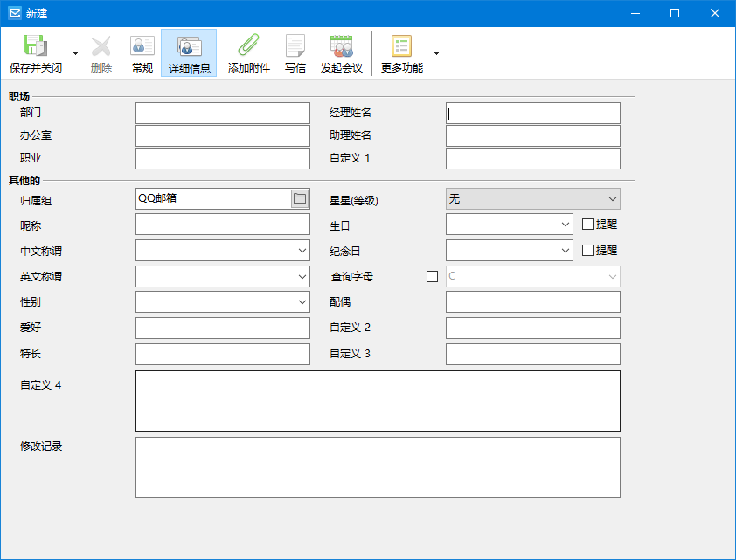Focus the 部门 department input field

click(223, 113)
